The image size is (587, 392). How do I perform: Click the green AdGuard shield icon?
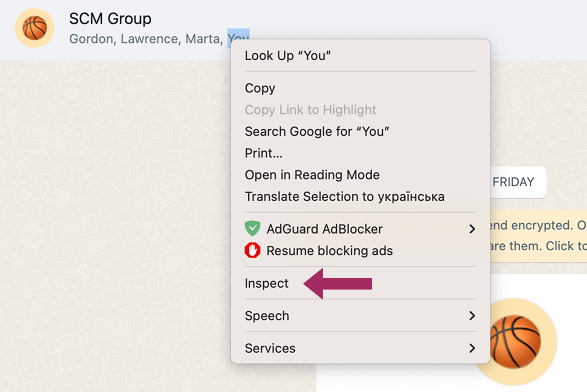pos(252,229)
